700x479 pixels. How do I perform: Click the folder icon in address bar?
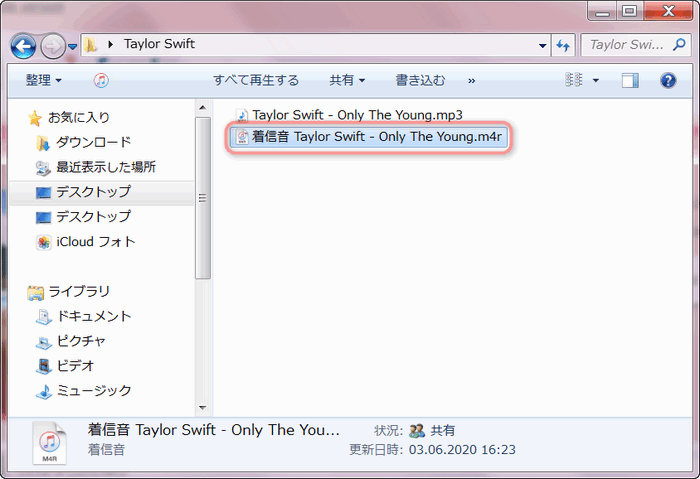[91, 44]
